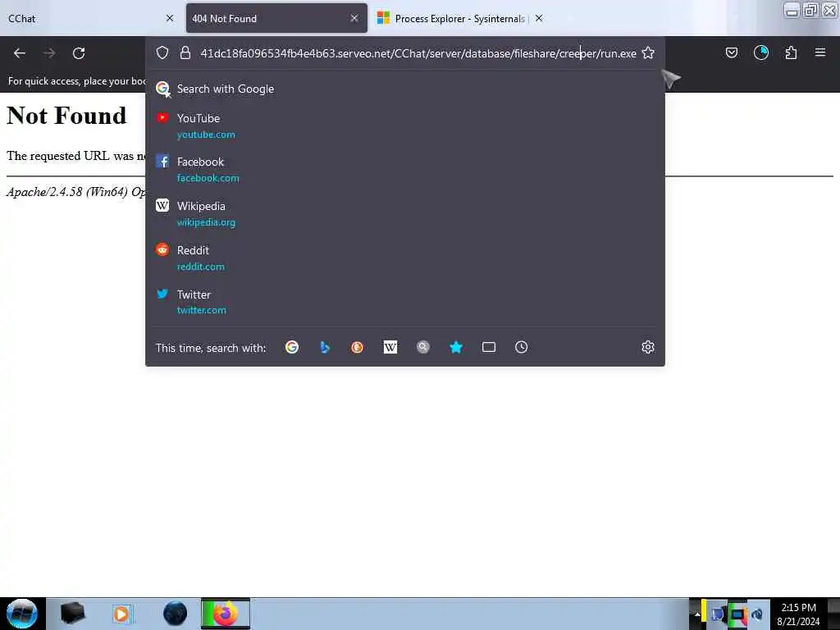Bookmark this page with the star
The image size is (840, 630).
tap(648, 52)
